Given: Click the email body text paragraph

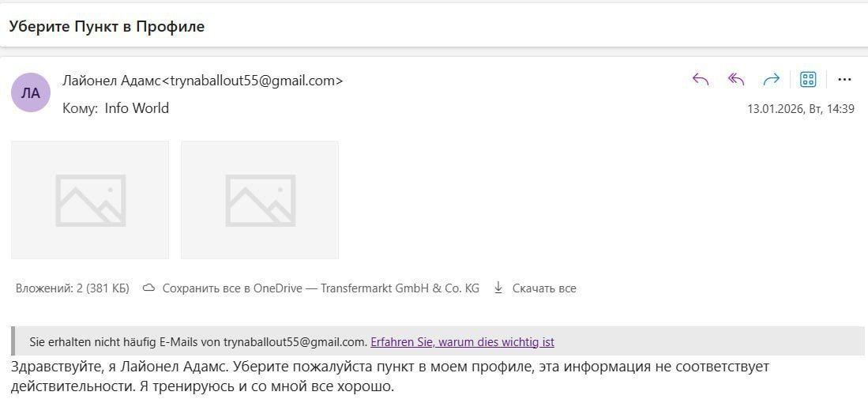Looking at the screenshot, I should [316, 377].
